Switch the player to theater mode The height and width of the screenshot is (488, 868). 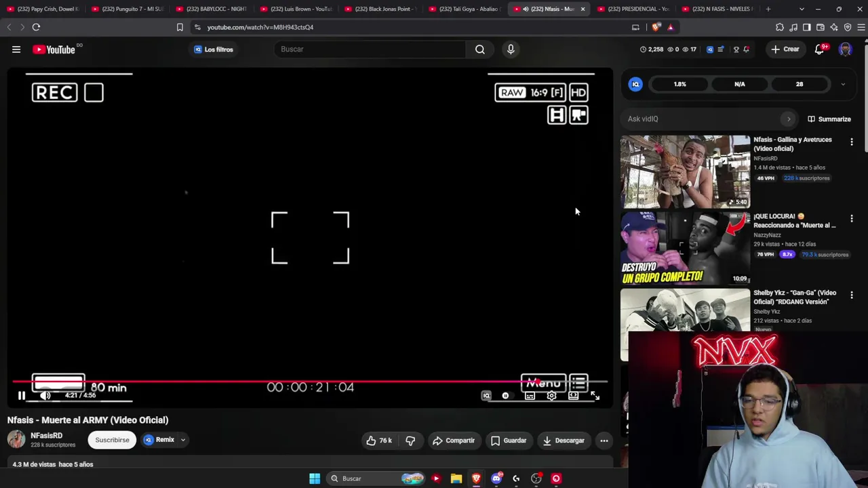(x=573, y=396)
